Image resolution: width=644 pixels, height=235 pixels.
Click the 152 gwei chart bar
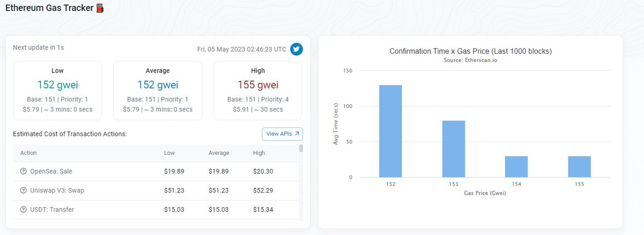pos(390,131)
